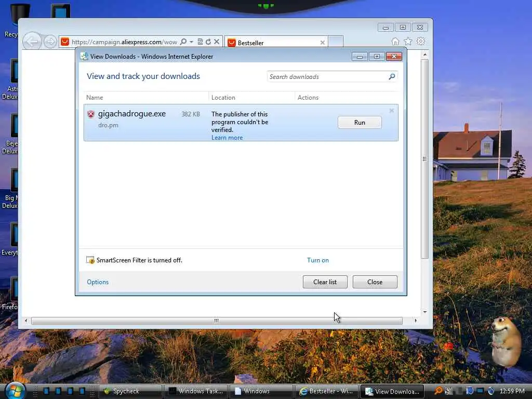Click the system clock 12:59 PM

click(x=512, y=391)
